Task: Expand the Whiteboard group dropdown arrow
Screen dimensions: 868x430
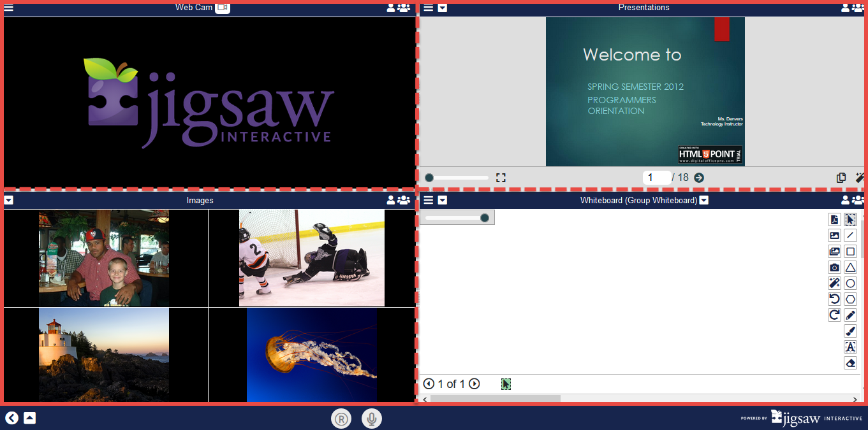Action: (704, 200)
